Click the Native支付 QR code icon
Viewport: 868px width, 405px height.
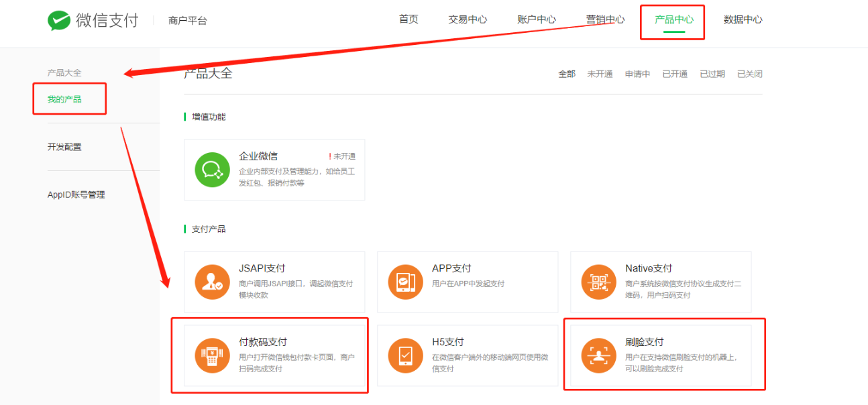(598, 282)
